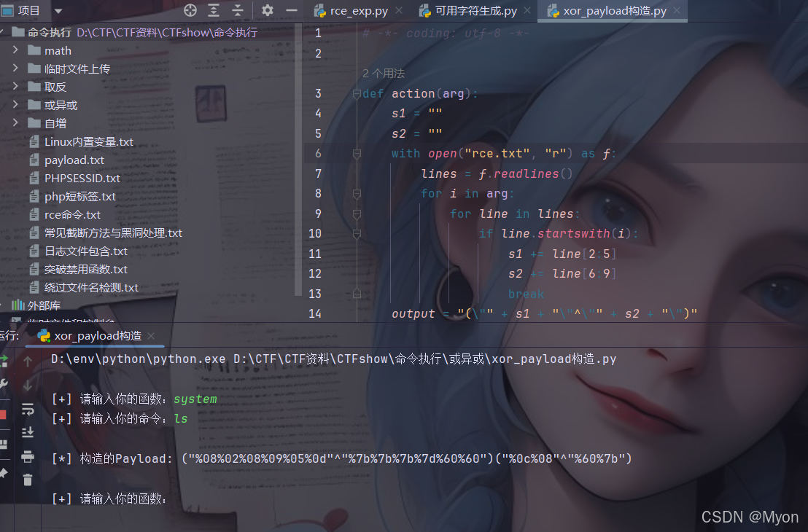Screen dimensions: 808x532
Task: Close the rce_exp.py editor tab
Action: tap(399, 10)
